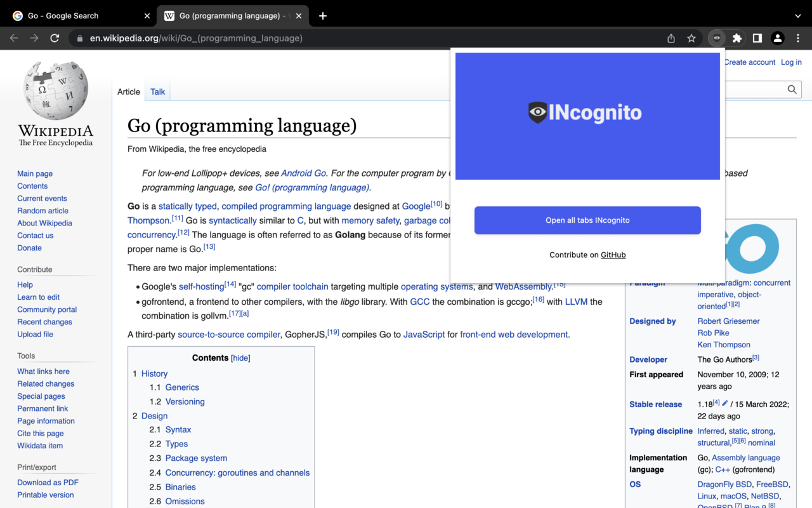Open Printable version link

tap(46, 495)
